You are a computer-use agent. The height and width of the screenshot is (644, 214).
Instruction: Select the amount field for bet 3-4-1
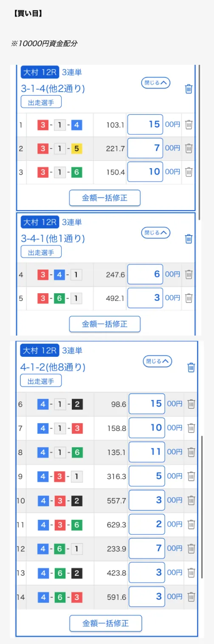point(145,275)
